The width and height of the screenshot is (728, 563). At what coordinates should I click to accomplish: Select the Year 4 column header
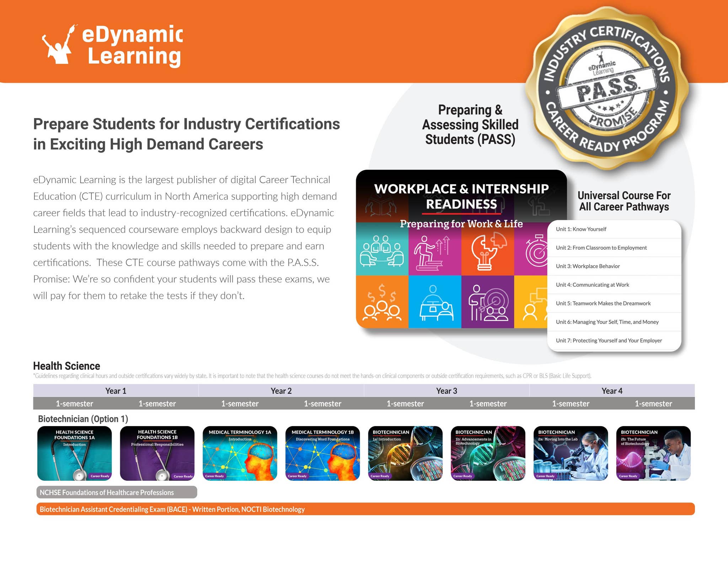[x=611, y=391]
